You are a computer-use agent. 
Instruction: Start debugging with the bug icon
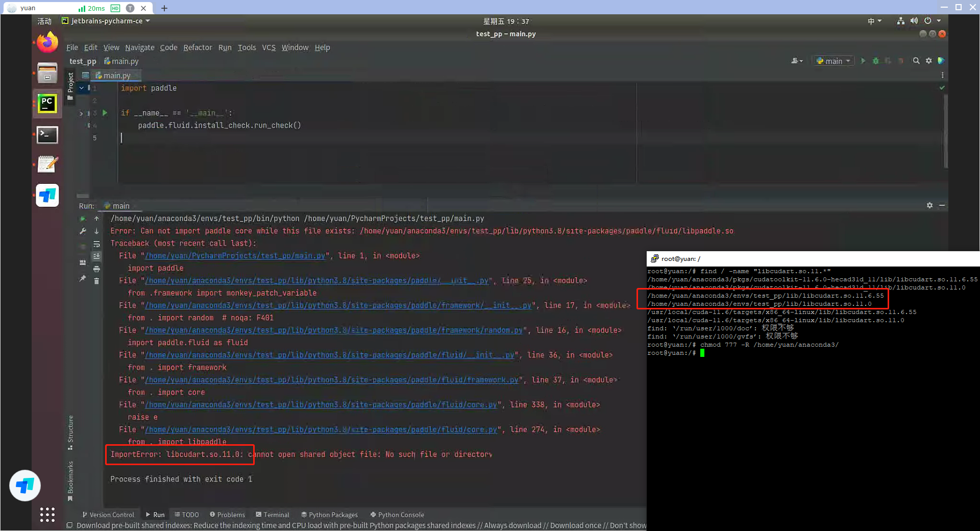876,61
